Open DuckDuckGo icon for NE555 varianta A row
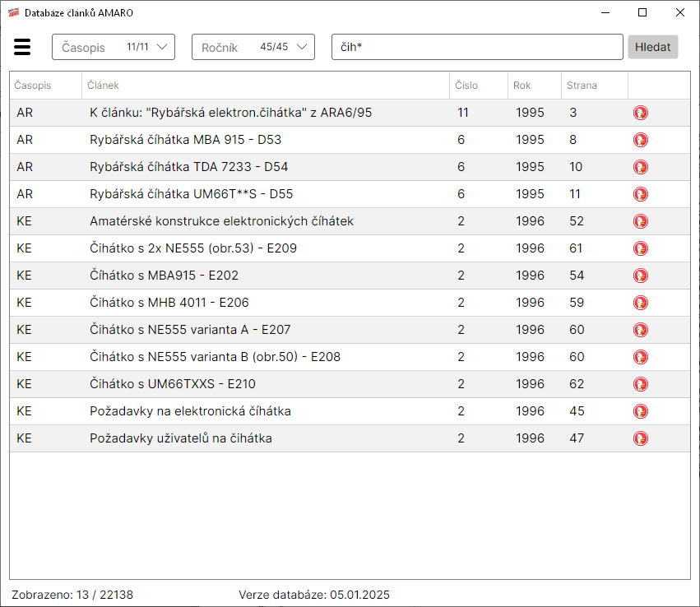 pos(640,330)
